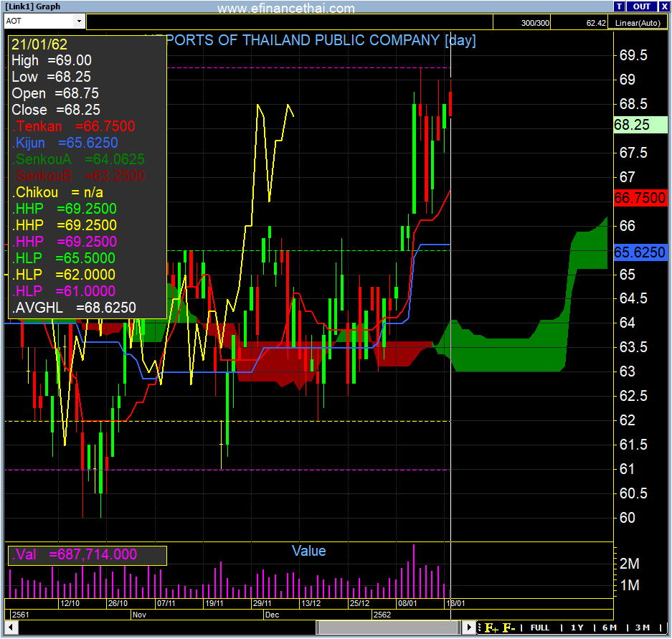Click the horizontal scrollbar thumb
The width and height of the screenshot is (672, 639).
(x=387, y=628)
